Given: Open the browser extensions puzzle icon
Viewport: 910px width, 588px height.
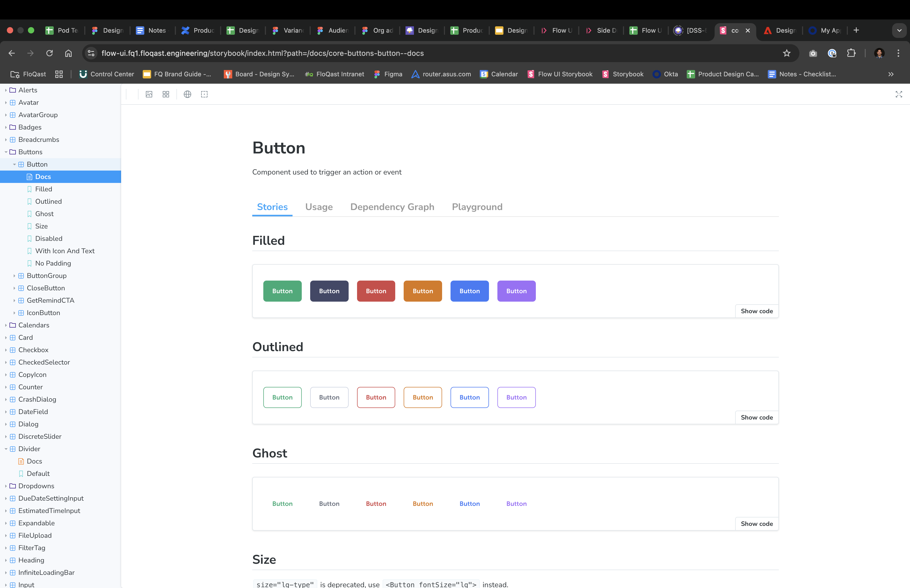Looking at the screenshot, I should (x=852, y=53).
